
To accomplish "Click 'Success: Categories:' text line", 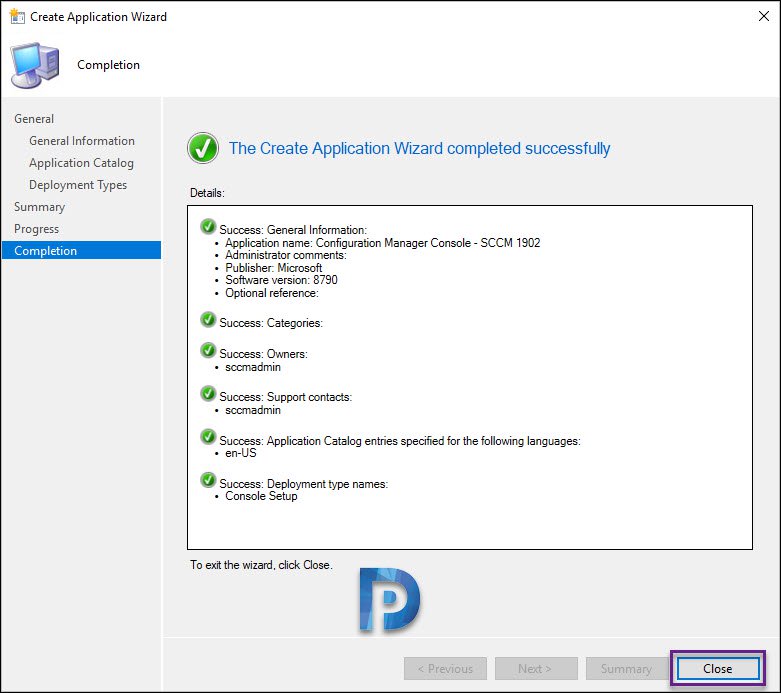I will click(271, 323).
